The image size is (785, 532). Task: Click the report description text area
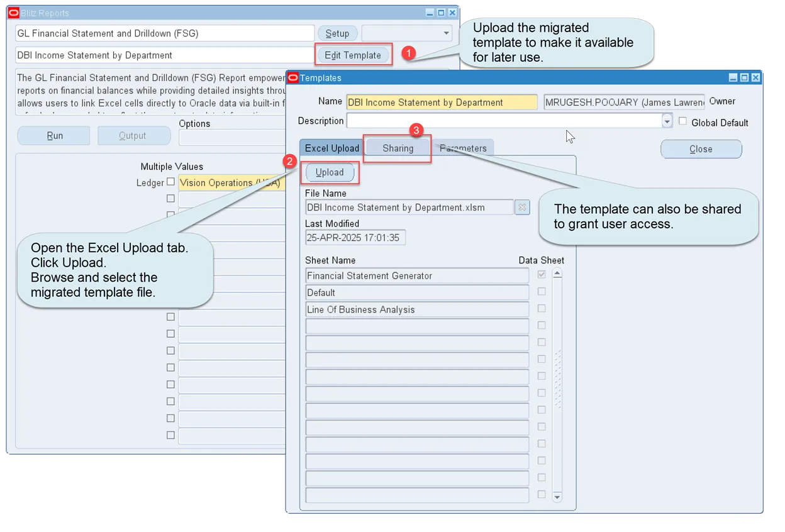point(152,93)
